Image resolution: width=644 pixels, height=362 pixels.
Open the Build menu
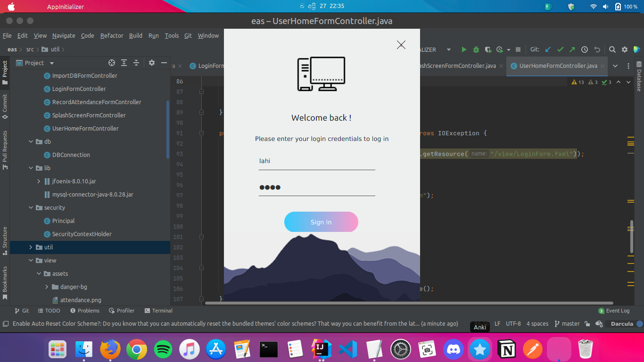[136, 36]
